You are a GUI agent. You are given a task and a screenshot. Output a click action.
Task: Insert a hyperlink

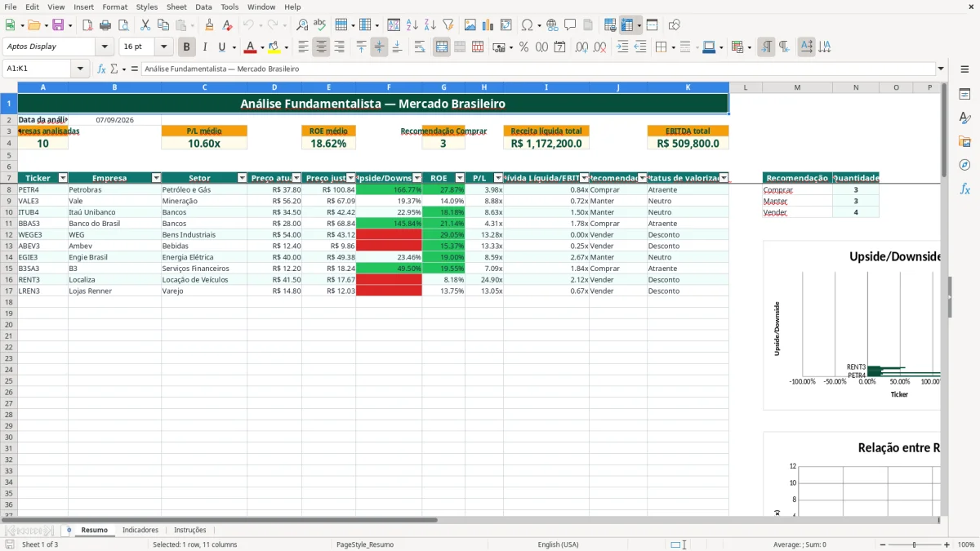tap(552, 25)
